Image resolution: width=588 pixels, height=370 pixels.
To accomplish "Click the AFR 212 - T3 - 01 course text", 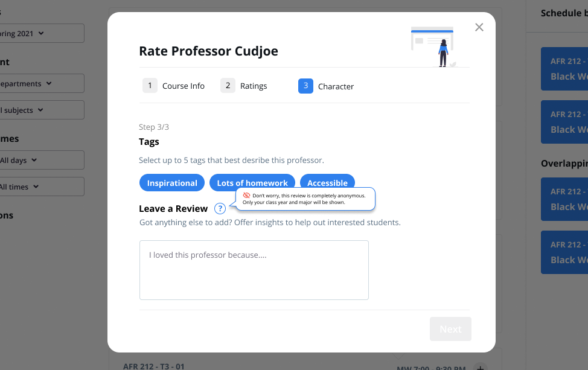I will pyautogui.click(x=154, y=366).
